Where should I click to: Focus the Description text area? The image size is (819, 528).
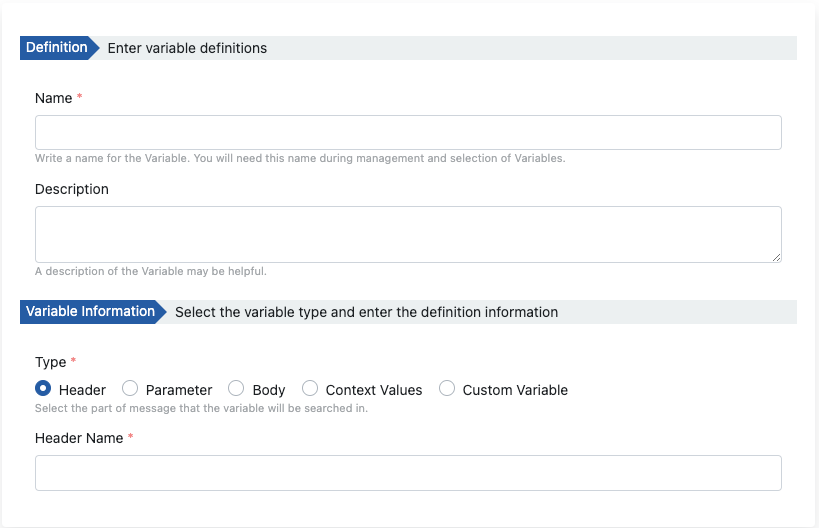click(408, 234)
